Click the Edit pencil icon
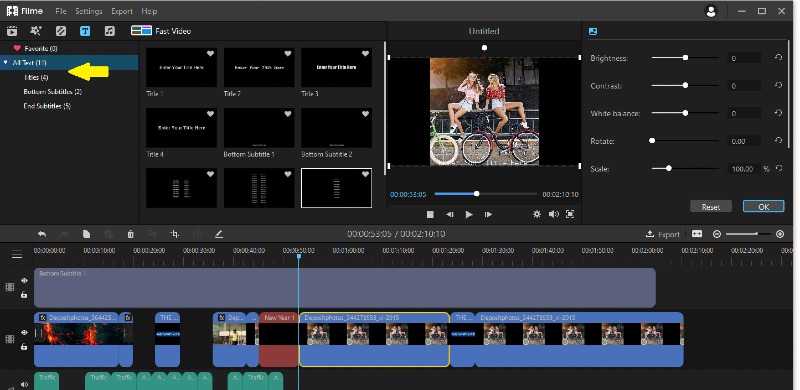800x390 pixels. pyautogui.click(x=219, y=234)
